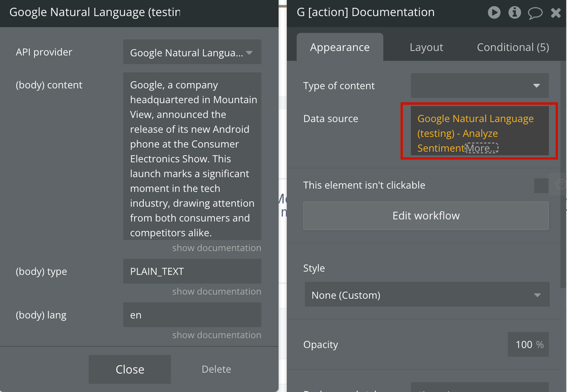Click More... in the Data source

click(481, 148)
